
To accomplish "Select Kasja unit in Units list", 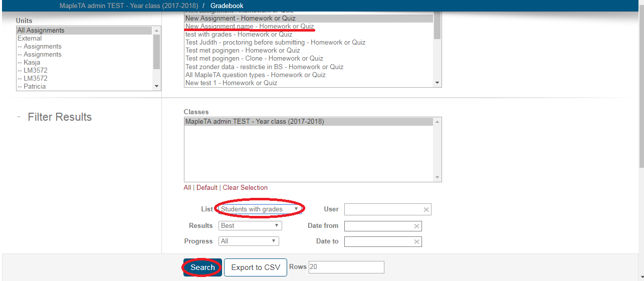I will tap(32, 63).
